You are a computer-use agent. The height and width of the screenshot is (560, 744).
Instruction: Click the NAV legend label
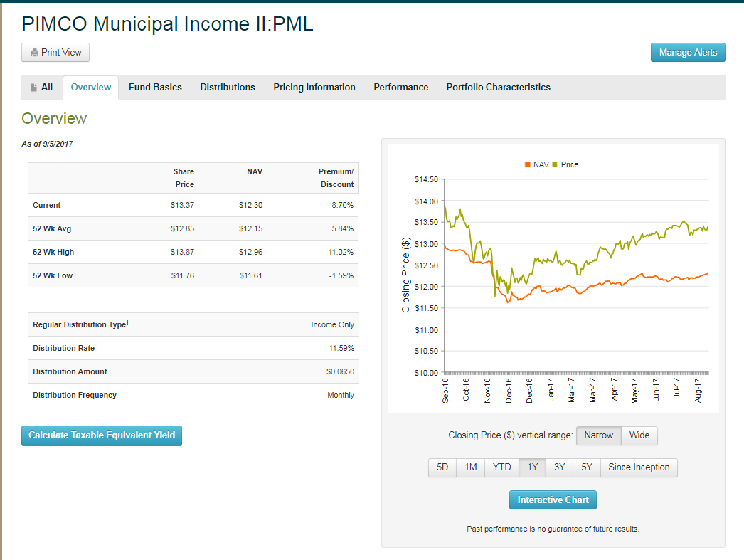pyautogui.click(x=541, y=164)
